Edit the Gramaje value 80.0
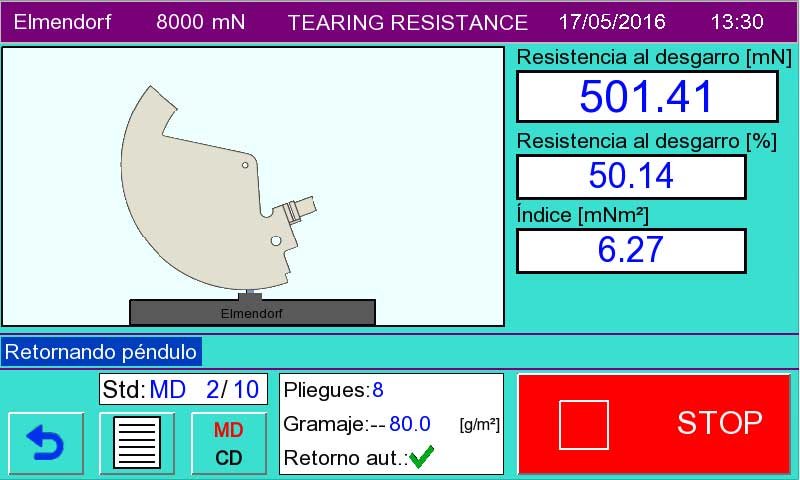 click(x=409, y=424)
